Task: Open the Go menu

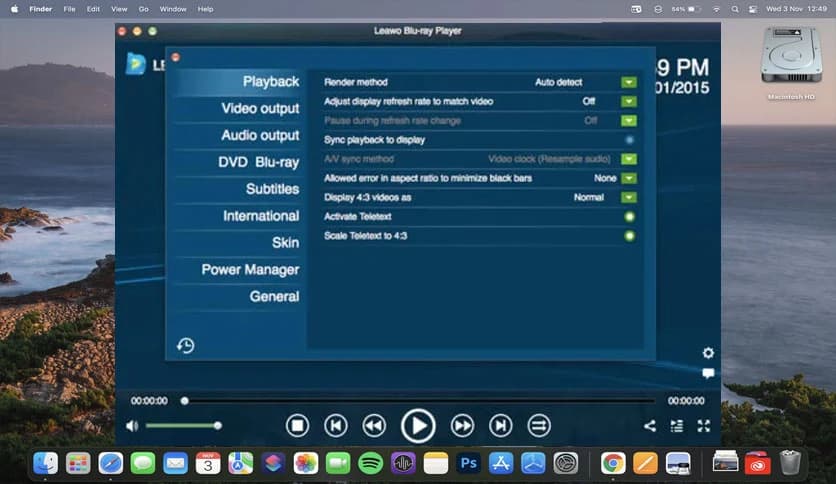Action: (143, 9)
